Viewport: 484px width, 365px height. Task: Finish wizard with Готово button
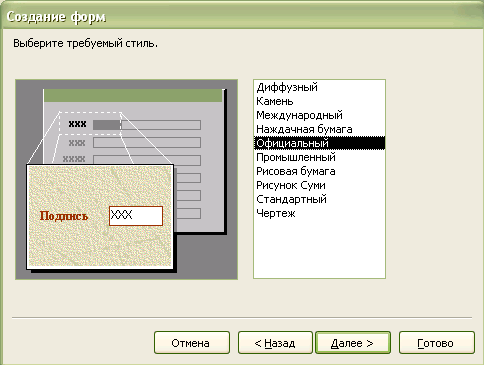point(437,342)
